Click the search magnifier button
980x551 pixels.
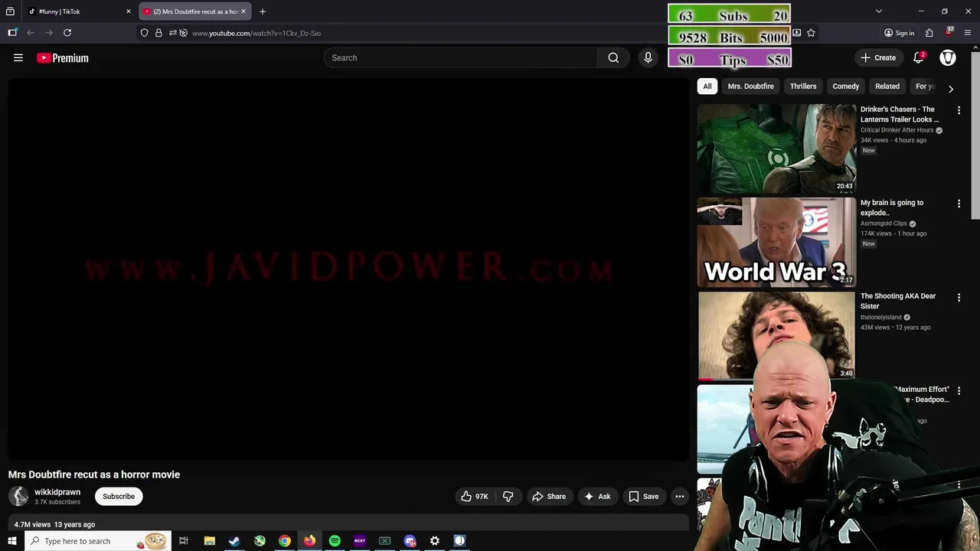613,57
